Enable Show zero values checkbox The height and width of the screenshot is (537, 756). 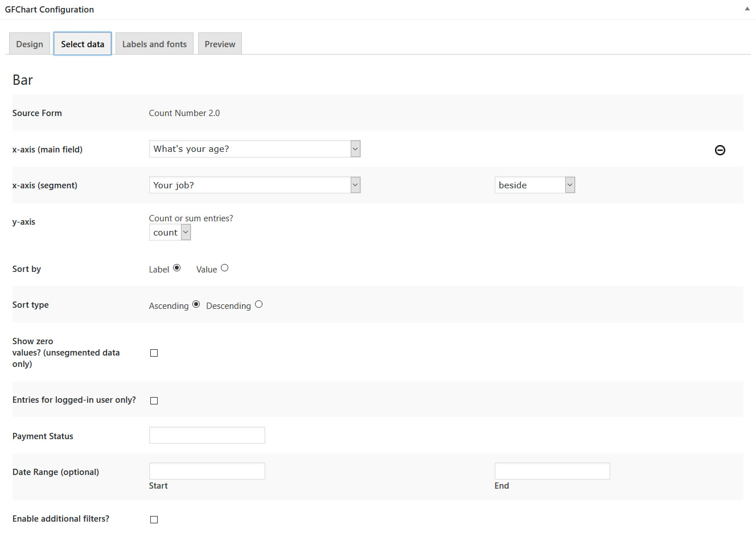pos(154,353)
